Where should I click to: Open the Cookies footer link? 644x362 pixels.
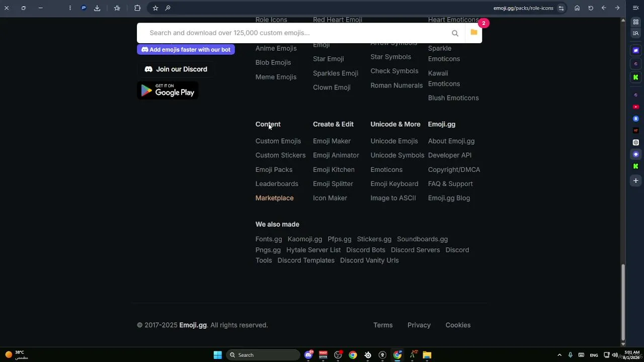click(458, 325)
